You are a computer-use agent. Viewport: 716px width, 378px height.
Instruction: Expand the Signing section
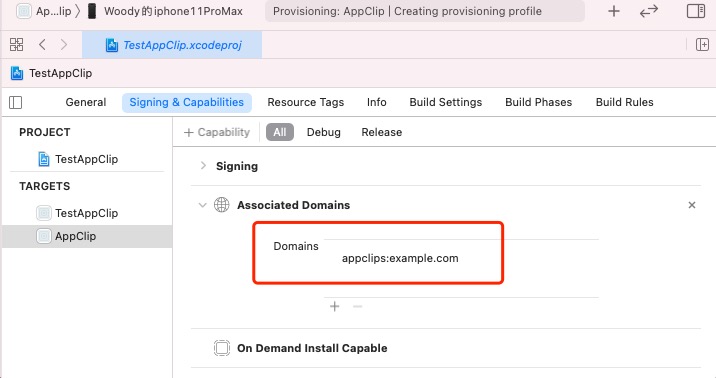[203, 166]
